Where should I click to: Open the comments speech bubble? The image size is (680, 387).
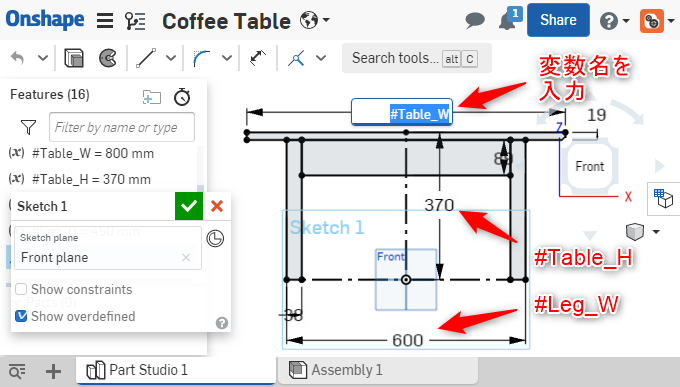point(475,20)
